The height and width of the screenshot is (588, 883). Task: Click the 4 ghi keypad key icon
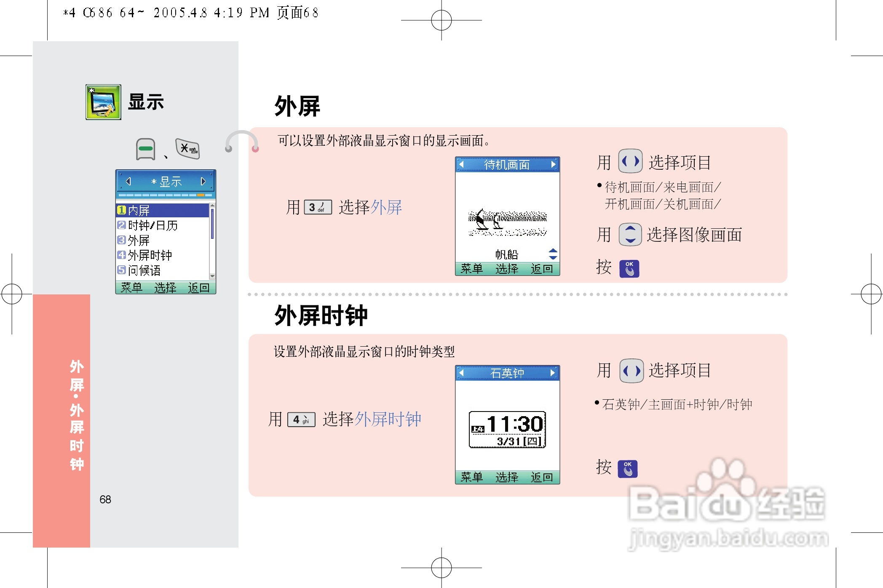point(301,420)
